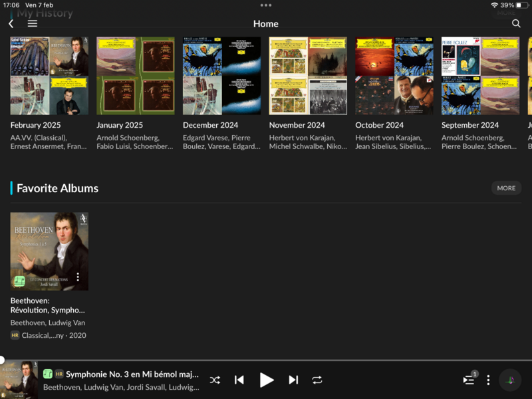Select the October 2024 history entry

(x=394, y=76)
